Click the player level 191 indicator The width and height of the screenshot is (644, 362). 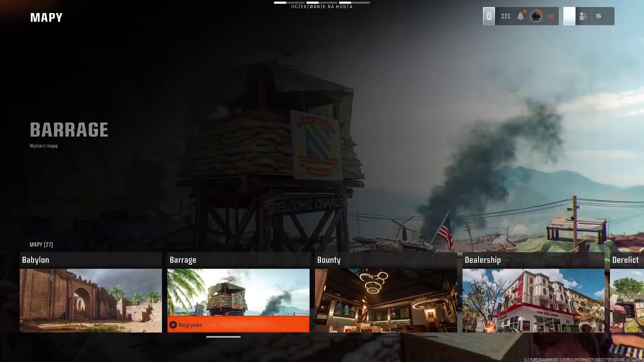[x=550, y=16]
